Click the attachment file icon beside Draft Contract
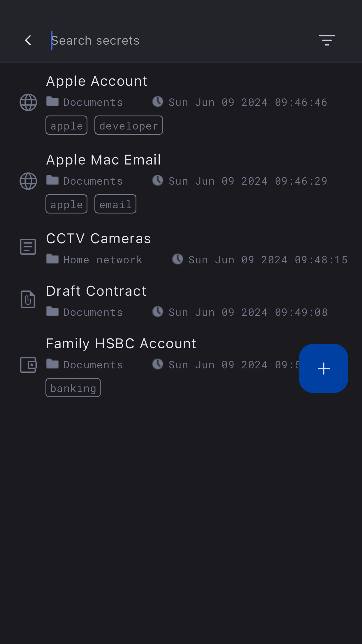 click(28, 299)
